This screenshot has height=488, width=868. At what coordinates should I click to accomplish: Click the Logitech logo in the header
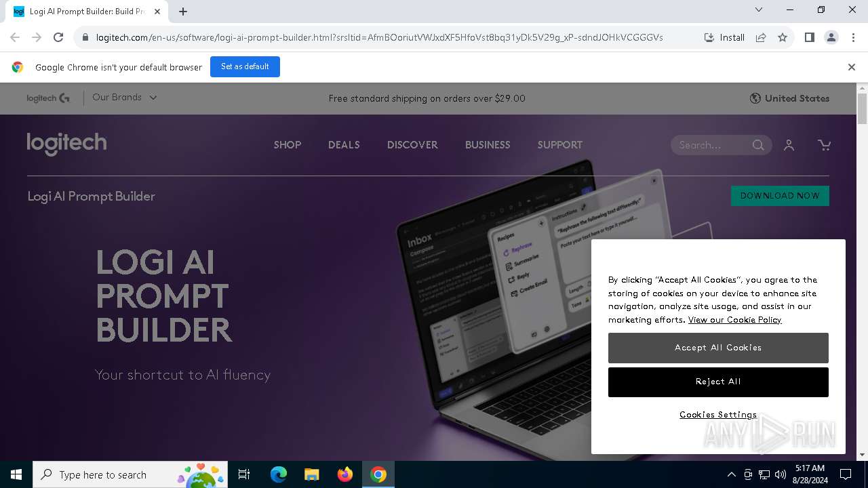(66, 144)
